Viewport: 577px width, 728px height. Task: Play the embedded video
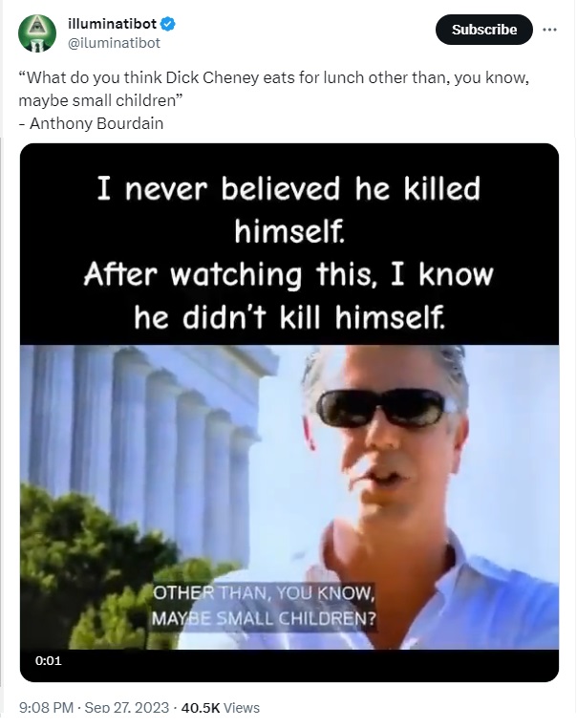289,413
